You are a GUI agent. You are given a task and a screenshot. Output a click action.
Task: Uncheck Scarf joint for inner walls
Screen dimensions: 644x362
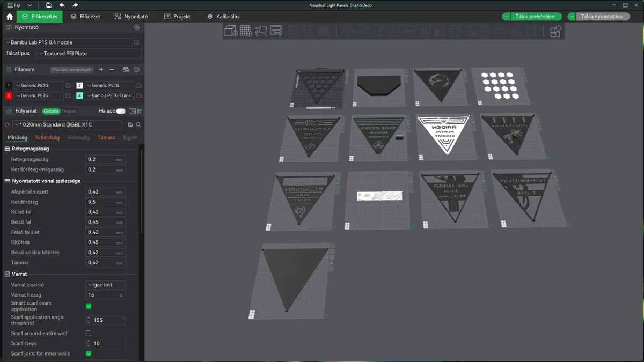(x=89, y=354)
